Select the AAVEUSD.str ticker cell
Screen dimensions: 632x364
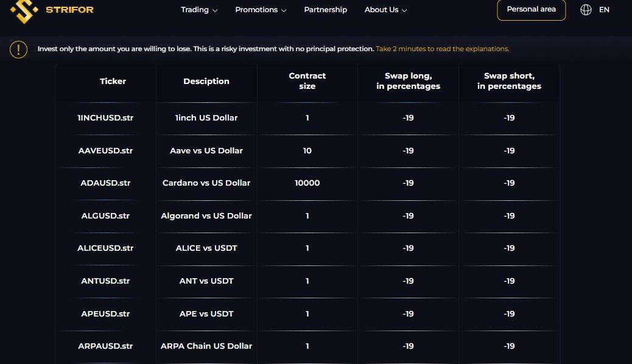[105, 150]
